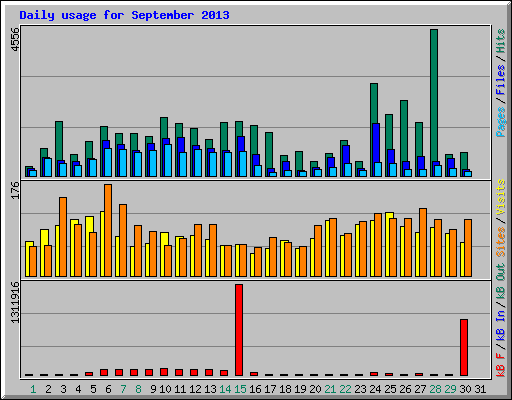The image size is (512, 400).
Task: Click the 1311916 axis maximum label
Action: (x=15, y=302)
